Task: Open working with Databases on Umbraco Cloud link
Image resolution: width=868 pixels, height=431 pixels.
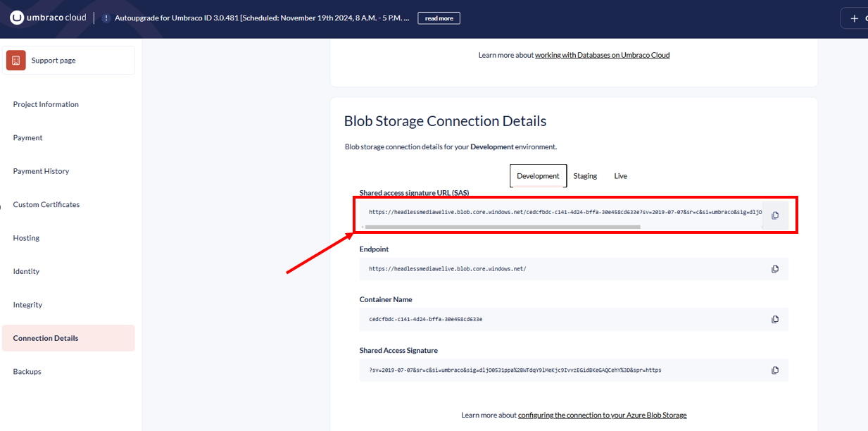Action: point(602,55)
